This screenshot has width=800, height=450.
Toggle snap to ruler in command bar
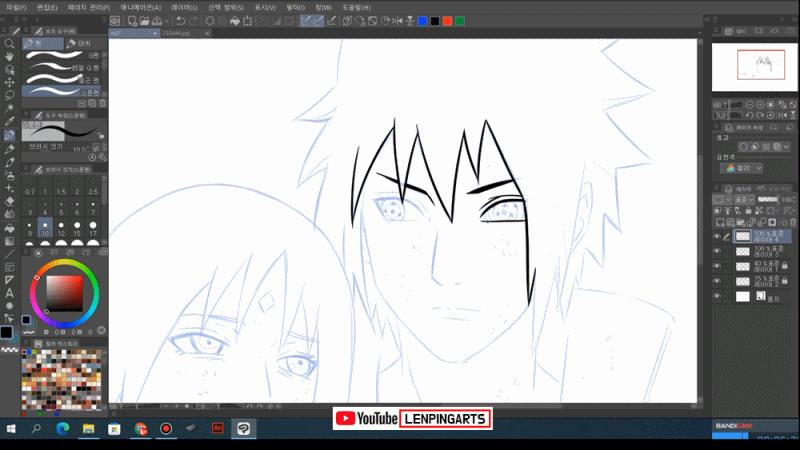[x=306, y=21]
